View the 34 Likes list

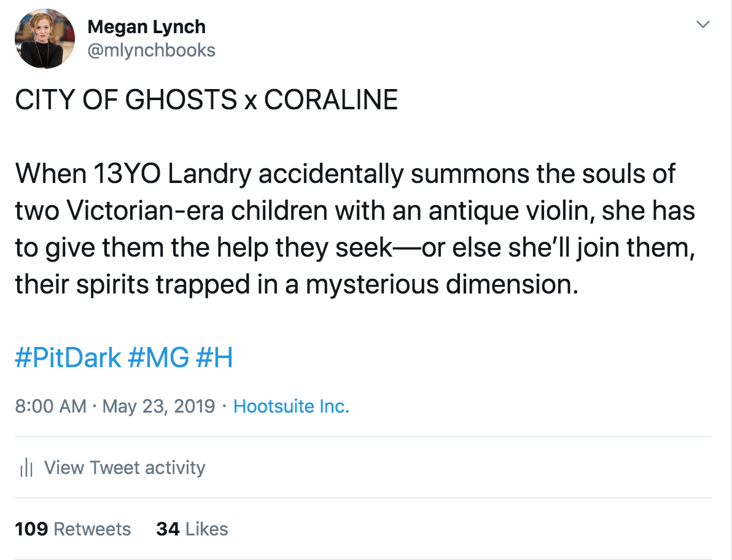[192, 529]
